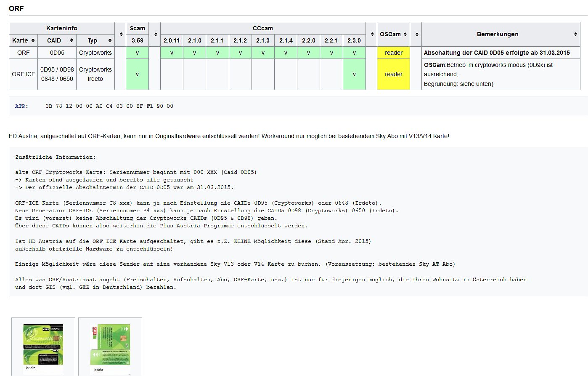The width and height of the screenshot is (588, 376).
Task: Click the CCcam 2.0.11 version header
Action: [x=172, y=40]
